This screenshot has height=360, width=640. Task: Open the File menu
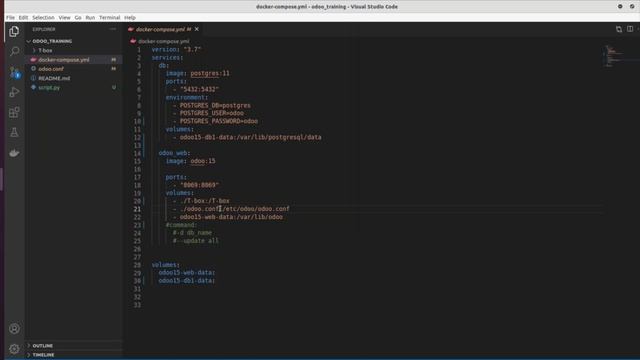click(x=10, y=18)
